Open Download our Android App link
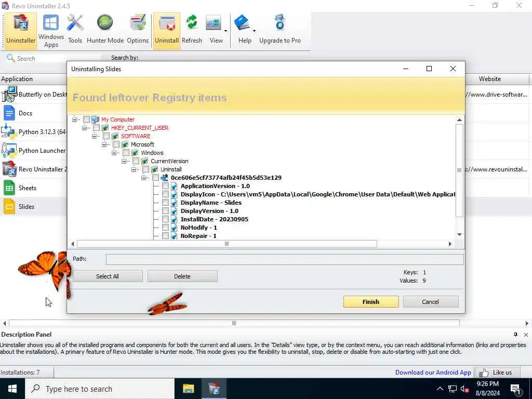 point(433,372)
